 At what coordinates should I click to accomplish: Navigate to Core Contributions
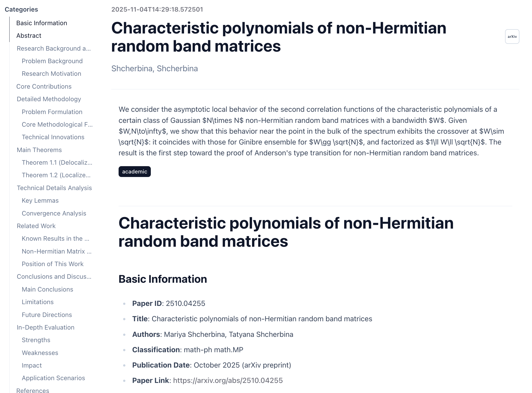pos(44,86)
